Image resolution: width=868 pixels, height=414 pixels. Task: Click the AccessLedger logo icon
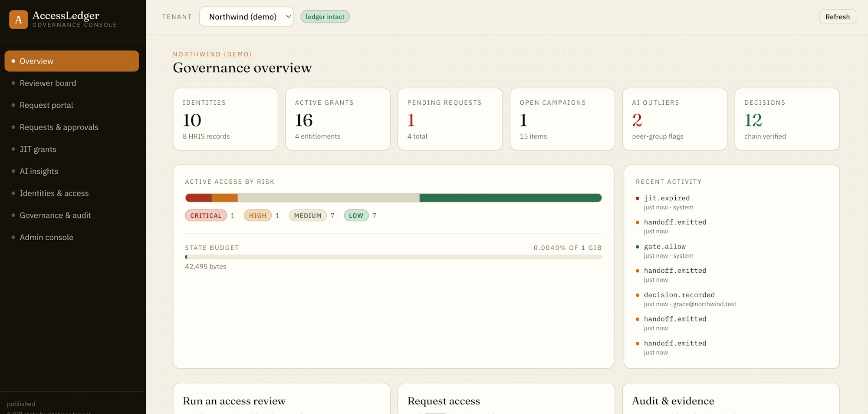(18, 20)
